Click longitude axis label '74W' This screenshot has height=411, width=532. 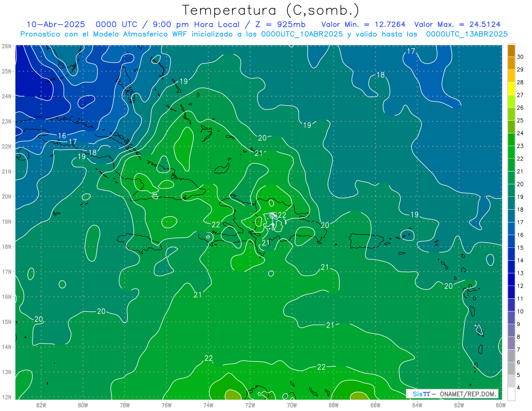208,404
